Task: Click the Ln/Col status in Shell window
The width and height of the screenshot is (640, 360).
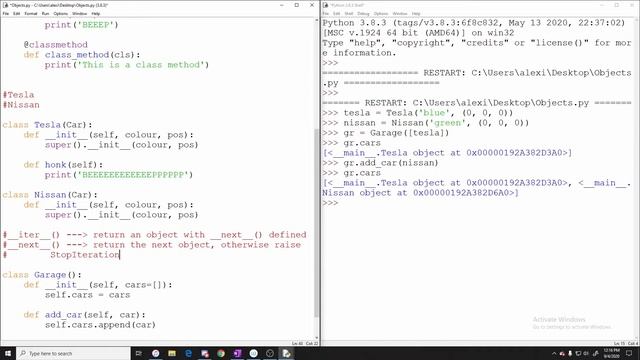Action: [626, 343]
